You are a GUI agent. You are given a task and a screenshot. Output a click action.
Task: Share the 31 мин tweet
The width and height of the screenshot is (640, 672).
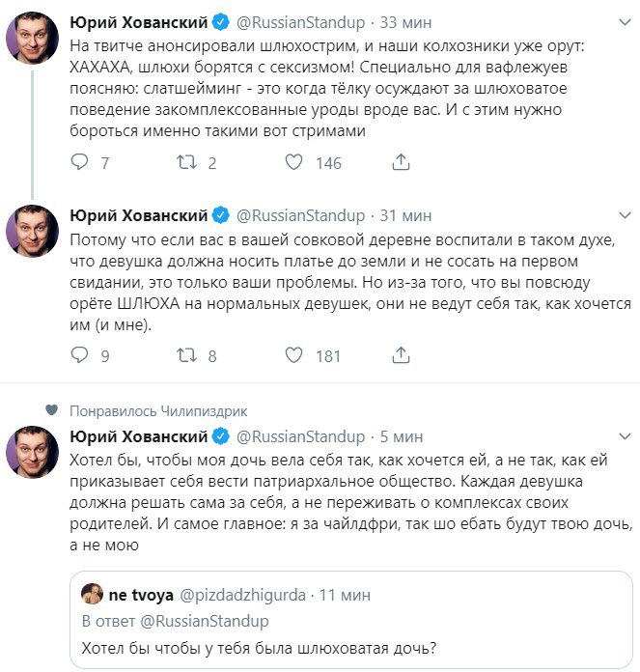pyautogui.click(x=401, y=355)
